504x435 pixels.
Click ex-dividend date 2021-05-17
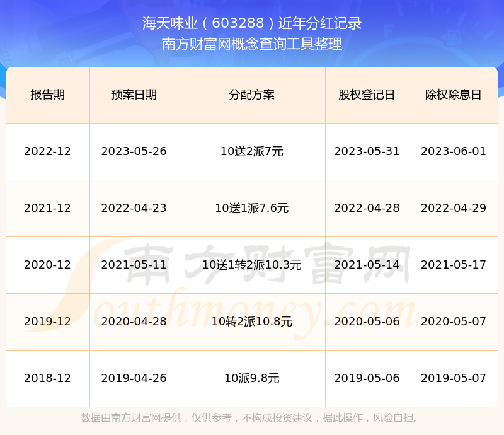tap(453, 265)
